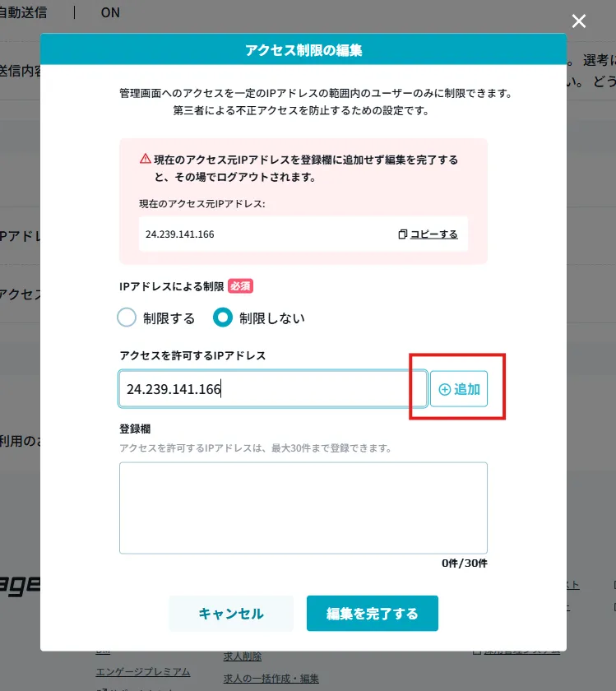Viewport: 616px width, 691px height.
Task: Close the dialog with the X icon
Action: coord(578,21)
